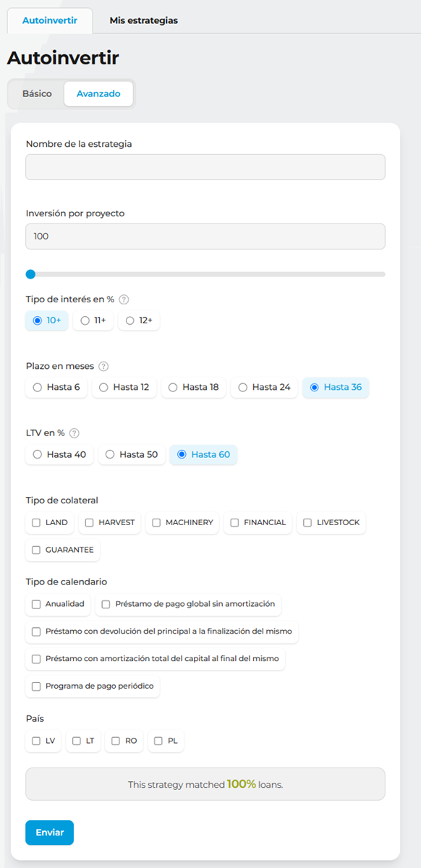Check the LT country checkbox
The image size is (421, 868).
point(77,741)
